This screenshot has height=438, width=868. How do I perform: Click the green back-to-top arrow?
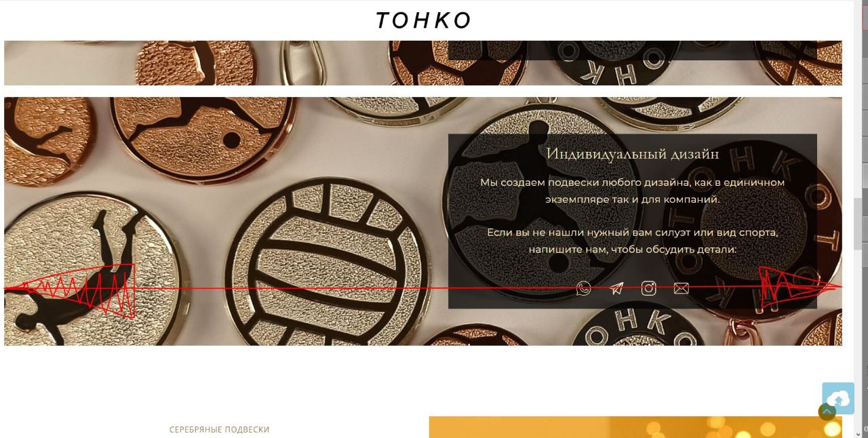827,412
